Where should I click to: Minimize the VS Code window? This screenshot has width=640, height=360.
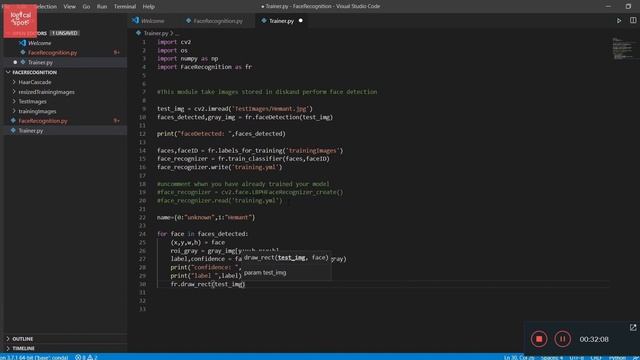click(608, 6)
